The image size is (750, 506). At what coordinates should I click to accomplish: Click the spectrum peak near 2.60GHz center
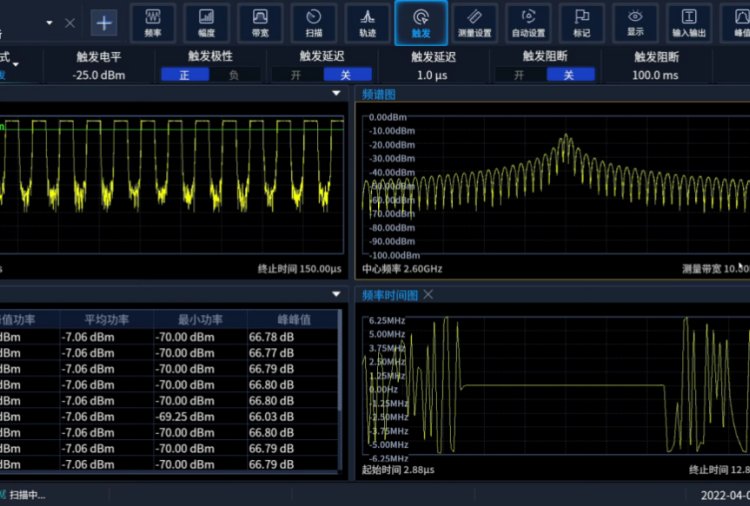(566, 138)
